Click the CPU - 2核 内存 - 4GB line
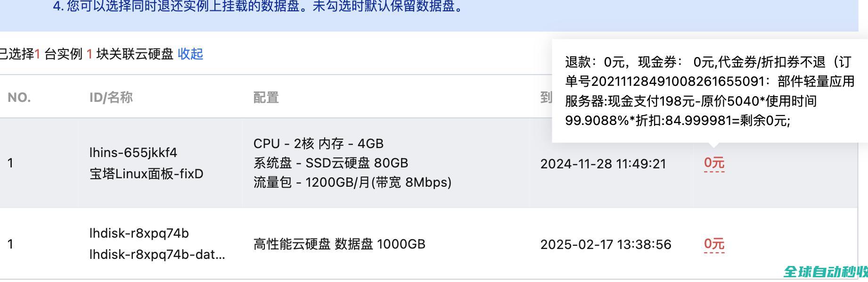868x282 pixels. (x=319, y=143)
